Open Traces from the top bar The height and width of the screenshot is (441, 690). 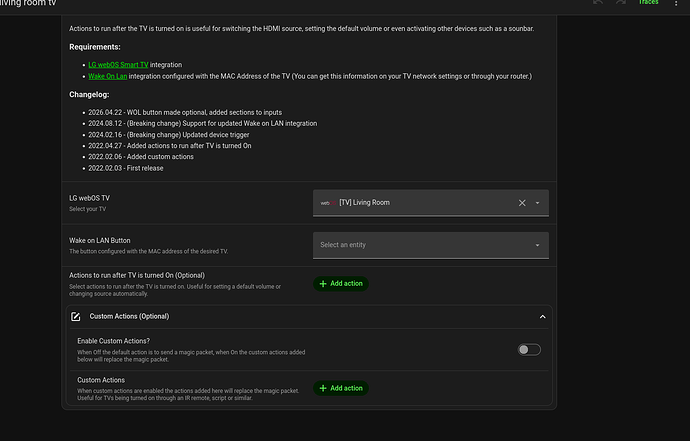648,2
